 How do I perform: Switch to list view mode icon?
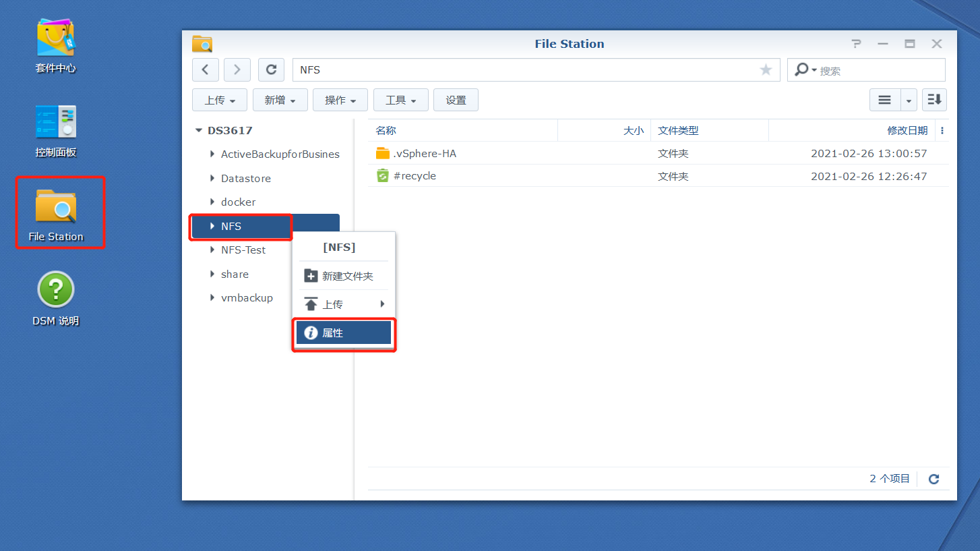(x=885, y=100)
